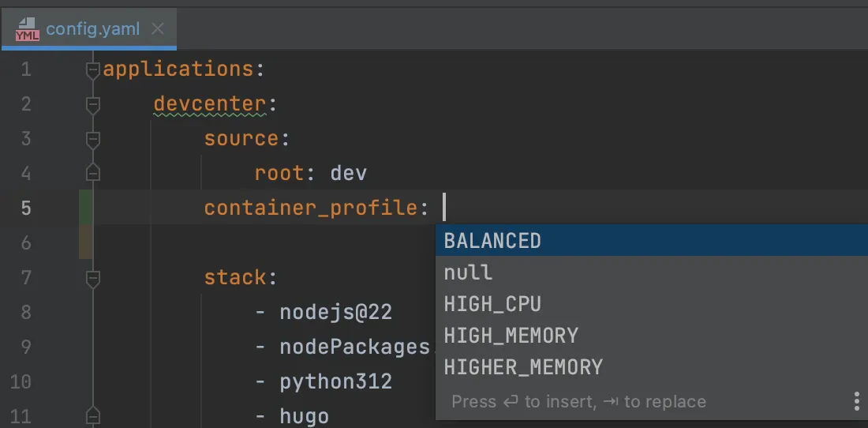Viewport: 868px width, 428px height.
Task: Click green change marker beside line 5
Action: coord(86,207)
